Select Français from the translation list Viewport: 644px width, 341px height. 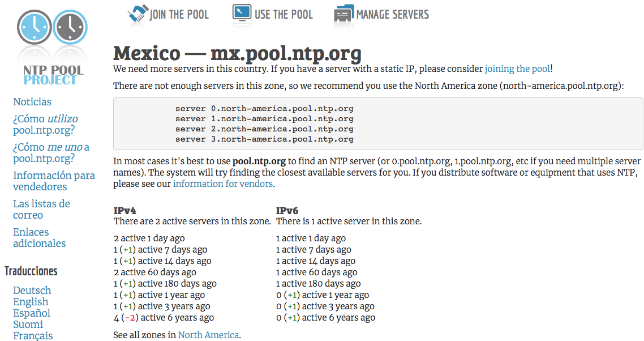pyautogui.click(x=33, y=335)
